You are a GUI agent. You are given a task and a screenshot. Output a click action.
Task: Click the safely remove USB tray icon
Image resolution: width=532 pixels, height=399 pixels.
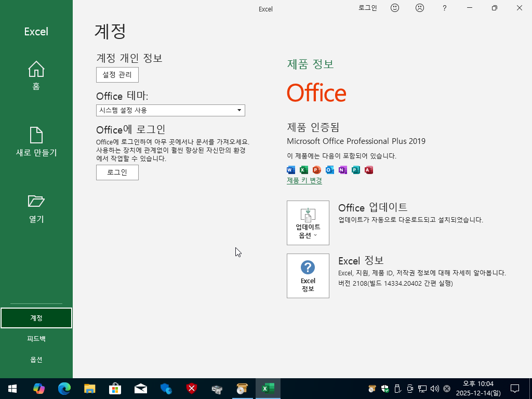click(x=397, y=389)
